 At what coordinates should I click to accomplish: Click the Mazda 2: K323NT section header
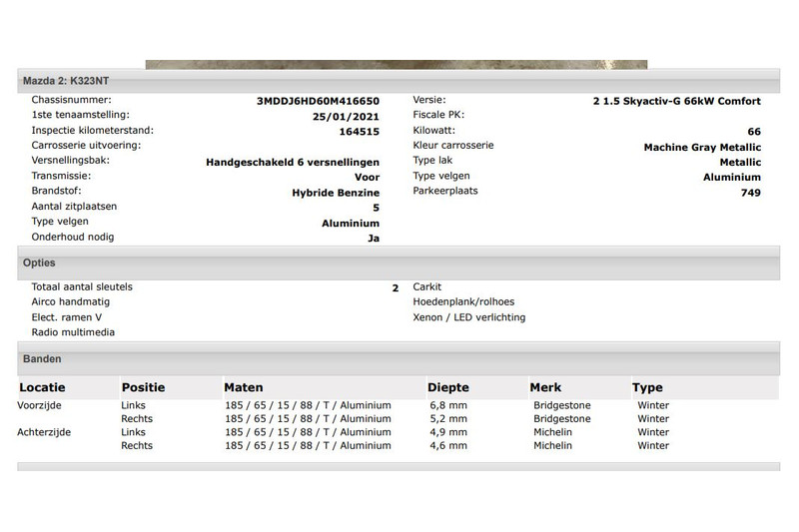(x=61, y=77)
